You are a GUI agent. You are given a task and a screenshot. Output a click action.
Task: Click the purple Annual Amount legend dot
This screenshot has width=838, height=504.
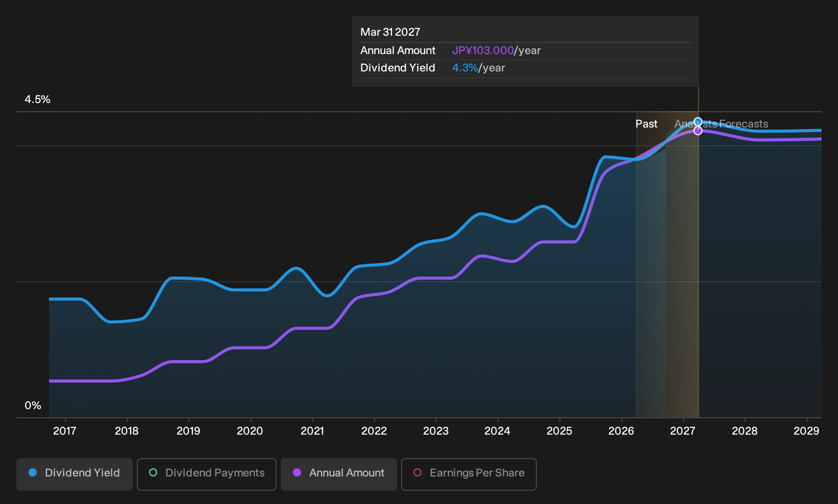click(x=297, y=472)
